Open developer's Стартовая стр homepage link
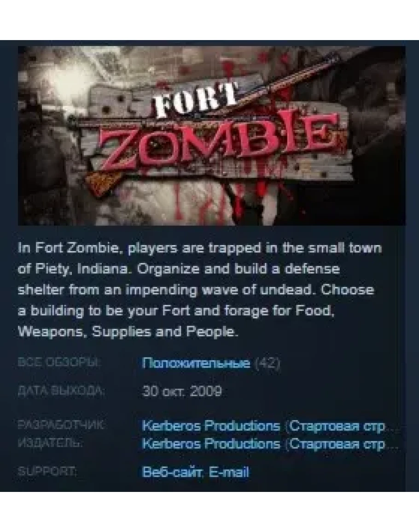 tap(341, 426)
